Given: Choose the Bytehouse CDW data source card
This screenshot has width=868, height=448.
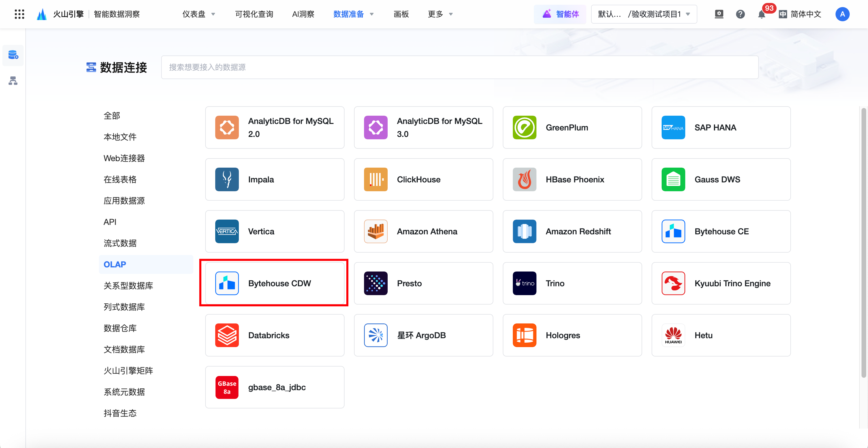Looking at the screenshot, I should point(274,283).
